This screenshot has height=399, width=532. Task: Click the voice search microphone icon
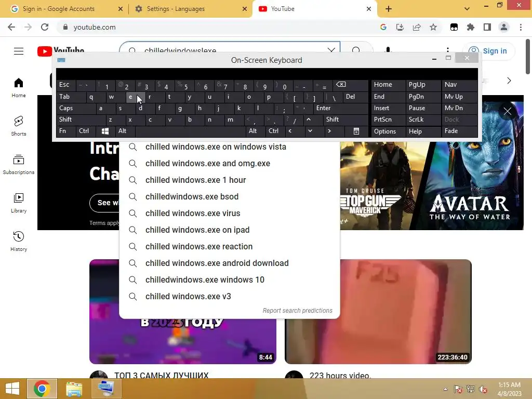(x=388, y=50)
